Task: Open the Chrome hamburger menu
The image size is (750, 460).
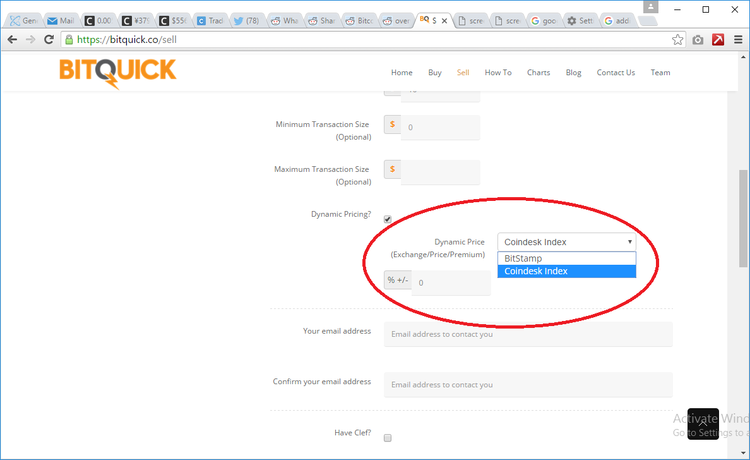Action: tap(738, 40)
